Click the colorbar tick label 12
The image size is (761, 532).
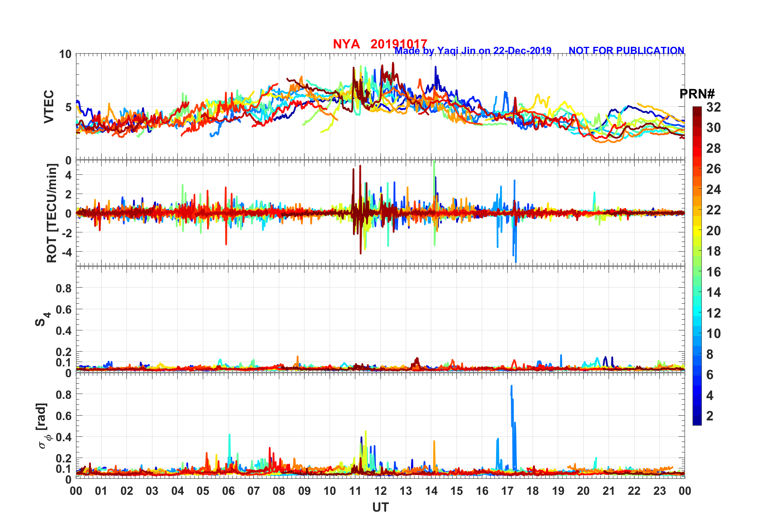pyautogui.click(x=713, y=313)
